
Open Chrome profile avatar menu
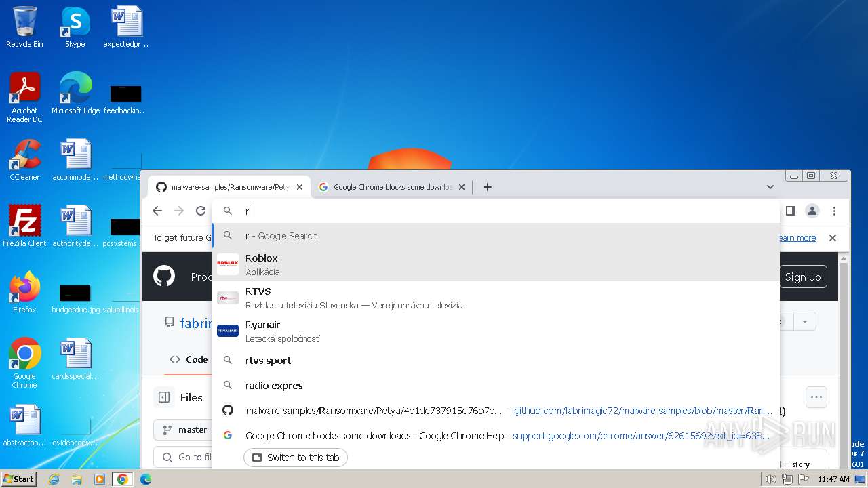click(x=812, y=211)
